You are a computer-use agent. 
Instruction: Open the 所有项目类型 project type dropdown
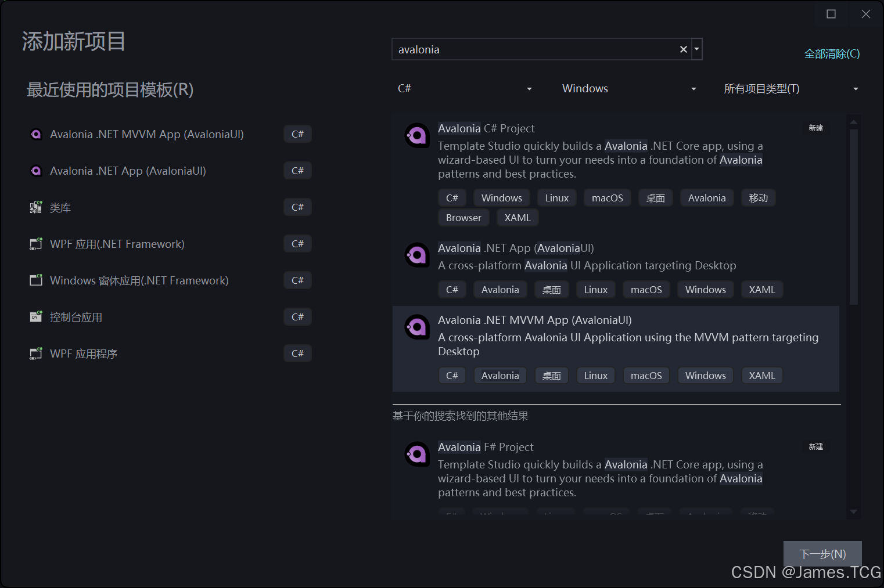[790, 88]
